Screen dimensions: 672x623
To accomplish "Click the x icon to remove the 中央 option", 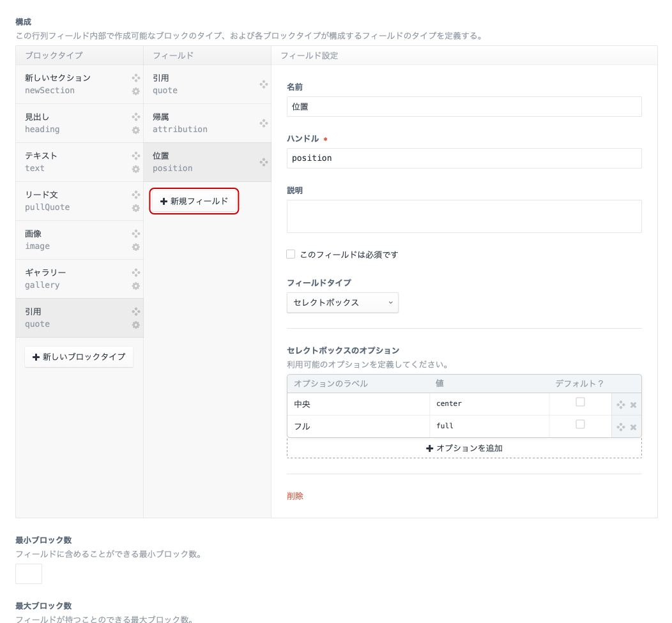I will tap(633, 404).
